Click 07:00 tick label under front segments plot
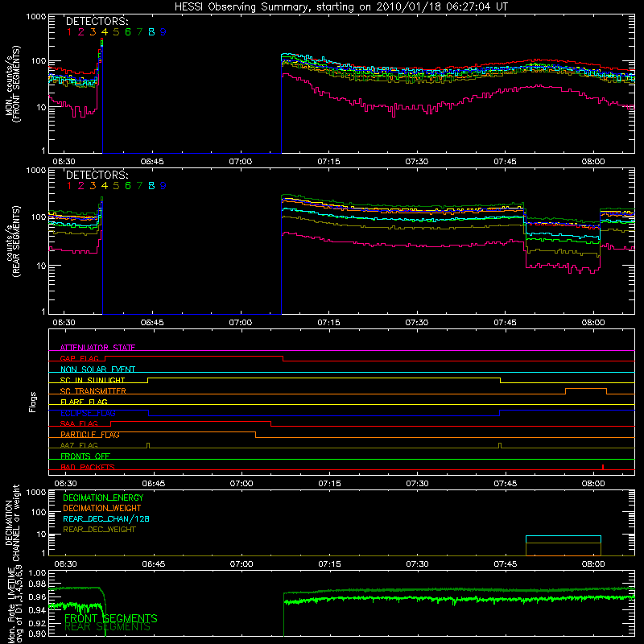Screen dimensions: 644x644 click(x=240, y=162)
